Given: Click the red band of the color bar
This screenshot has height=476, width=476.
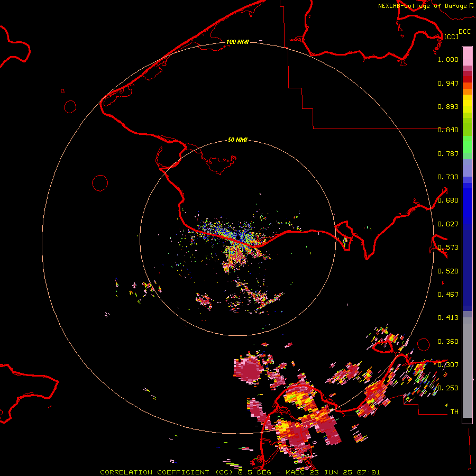Looking at the screenshot, I should (467, 79).
